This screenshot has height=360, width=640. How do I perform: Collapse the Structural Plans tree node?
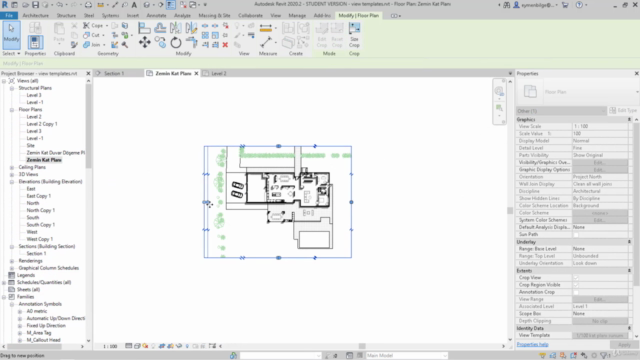(12, 88)
